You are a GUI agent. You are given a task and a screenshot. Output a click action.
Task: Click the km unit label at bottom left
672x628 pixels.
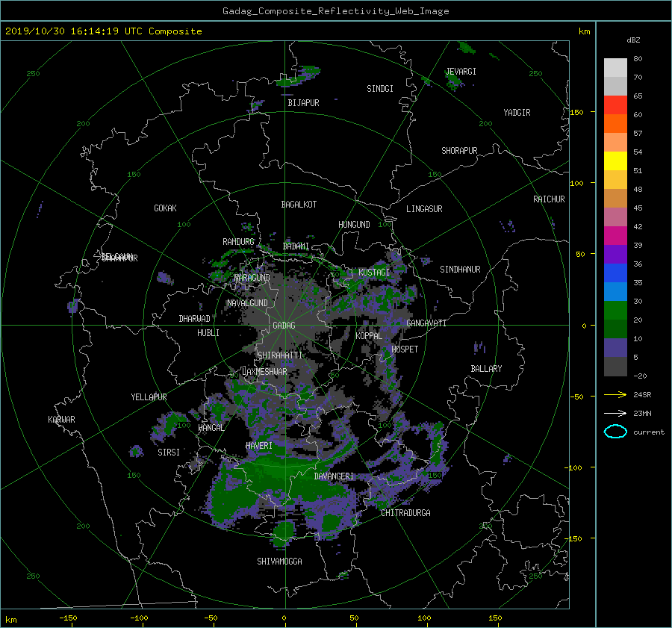click(x=11, y=620)
